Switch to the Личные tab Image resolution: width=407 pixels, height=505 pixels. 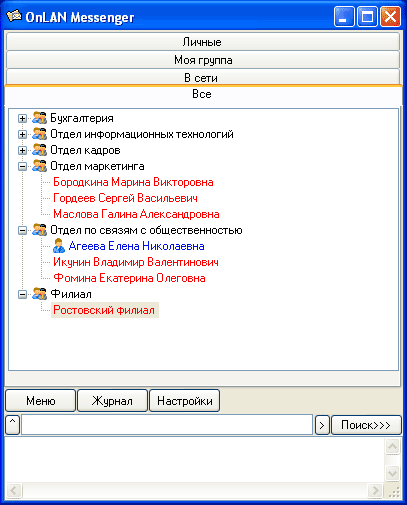click(x=203, y=42)
